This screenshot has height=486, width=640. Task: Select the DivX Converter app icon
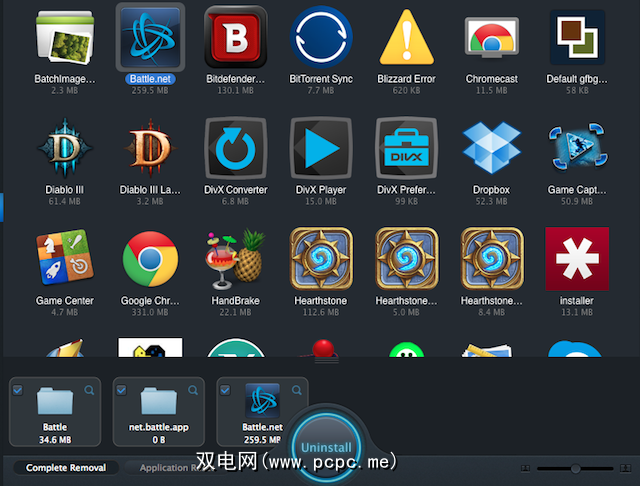pos(236,148)
